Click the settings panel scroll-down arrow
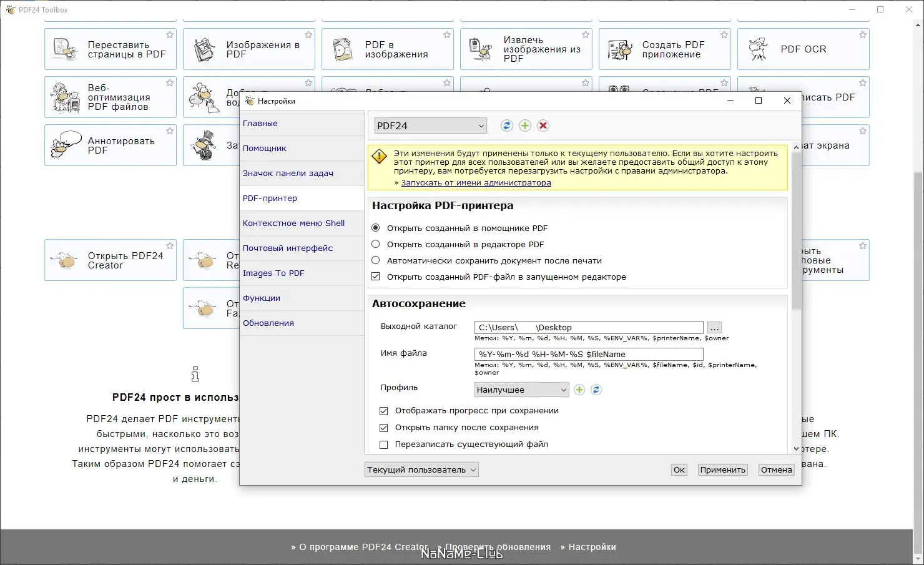 click(796, 449)
